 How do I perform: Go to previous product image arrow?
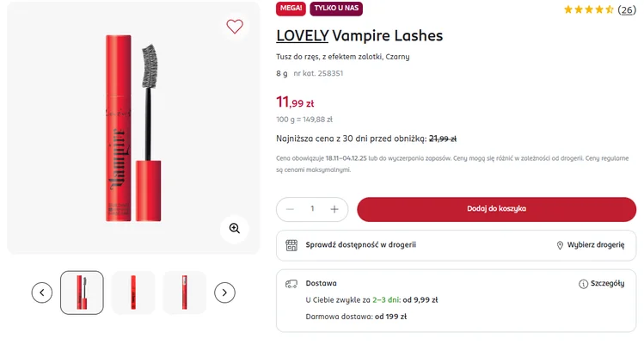coord(42,293)
